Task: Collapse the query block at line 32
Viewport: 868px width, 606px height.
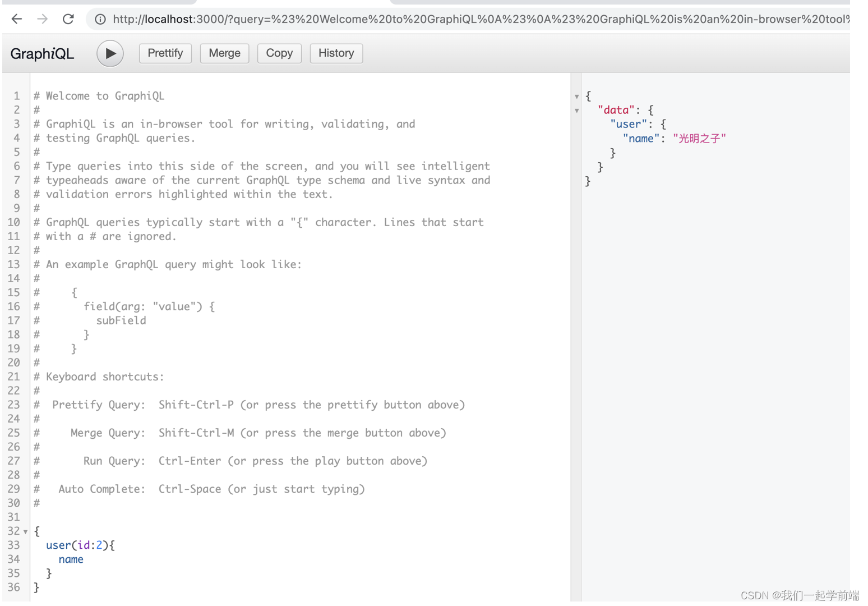Action: [25, 531]
